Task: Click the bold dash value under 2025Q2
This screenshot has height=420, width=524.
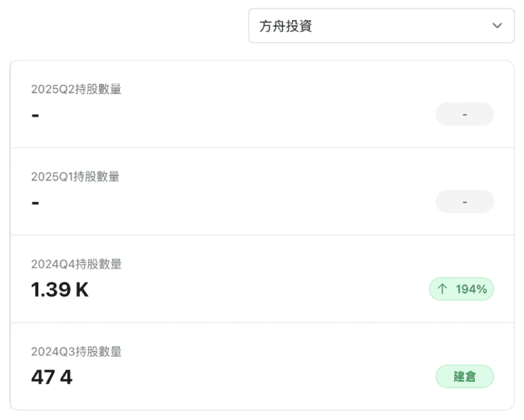Action: [x=35, y=115]
